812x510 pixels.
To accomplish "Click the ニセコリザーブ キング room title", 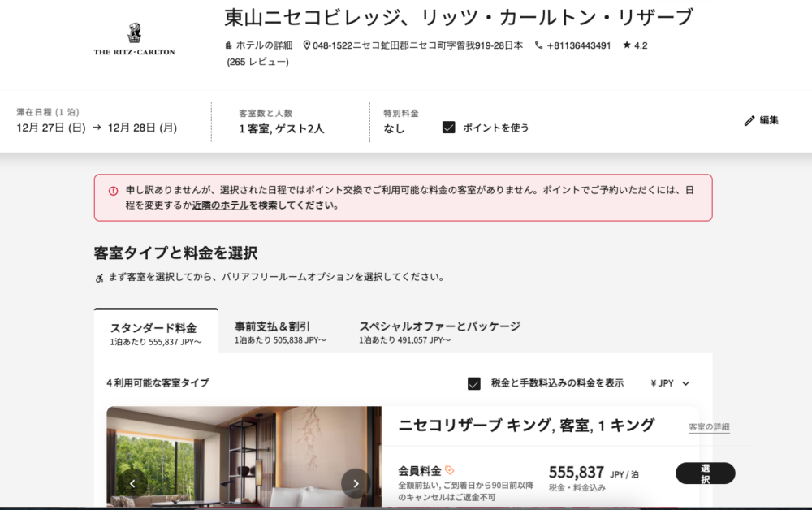I will (526, 426).
